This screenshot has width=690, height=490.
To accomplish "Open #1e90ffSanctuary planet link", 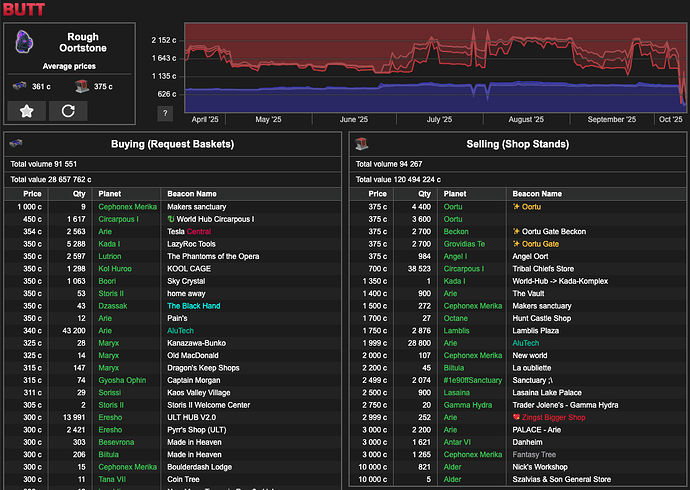I will coord(473,380).
